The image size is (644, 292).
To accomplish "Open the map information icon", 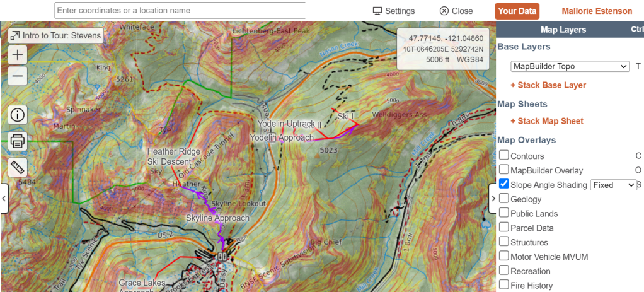I will coord(18,115).
